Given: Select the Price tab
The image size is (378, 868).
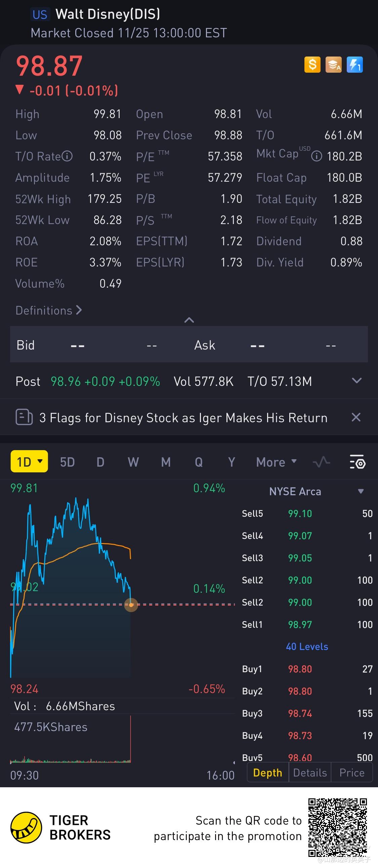Looking at the screenshot, I should (352, 773).
